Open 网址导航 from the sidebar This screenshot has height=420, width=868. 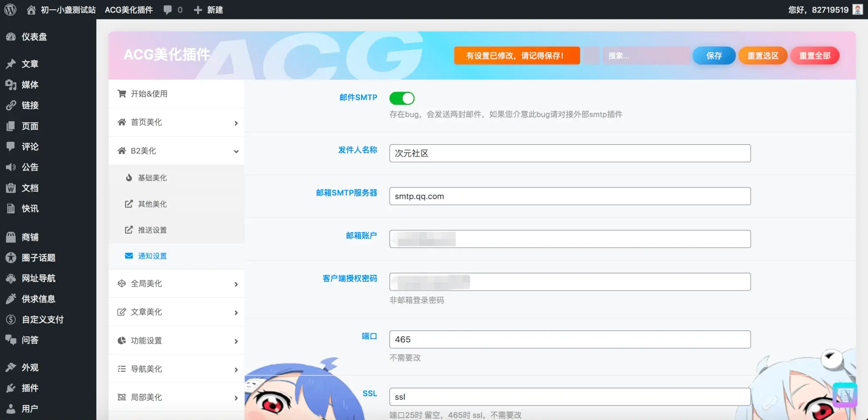[38, 278]
